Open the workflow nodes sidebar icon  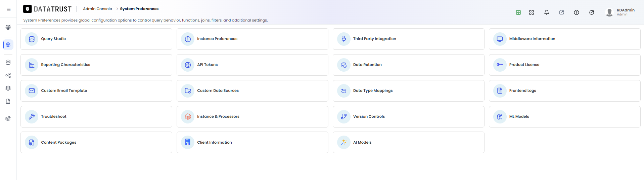(x=8, y=75)
